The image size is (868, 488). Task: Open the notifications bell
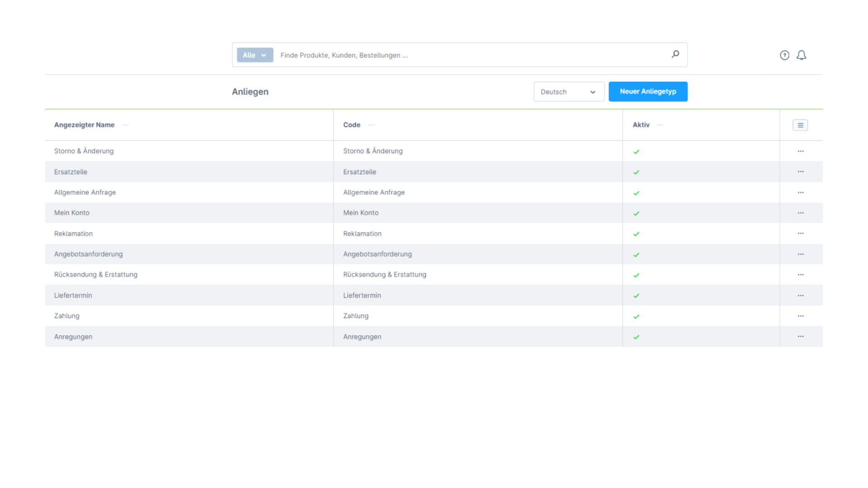[801, 55]
